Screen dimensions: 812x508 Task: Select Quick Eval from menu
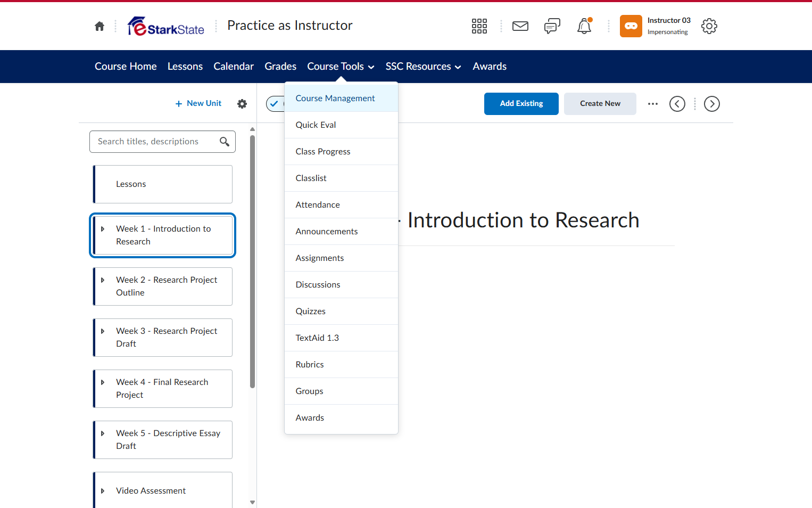tap(341, 125)
